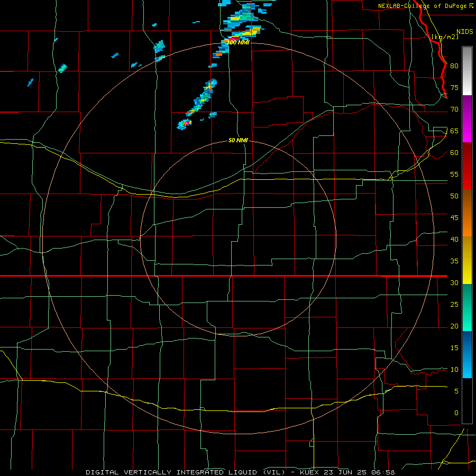This screenshot has height=476, width=476.
Task: Select the 40 value on color scale
Action: tap(454, 240)
